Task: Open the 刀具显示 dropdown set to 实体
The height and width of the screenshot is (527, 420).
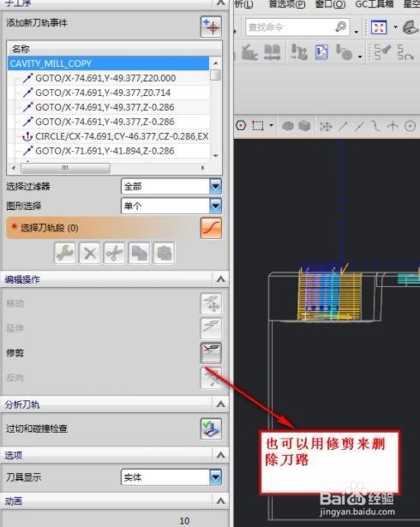Action: [171, 477]
